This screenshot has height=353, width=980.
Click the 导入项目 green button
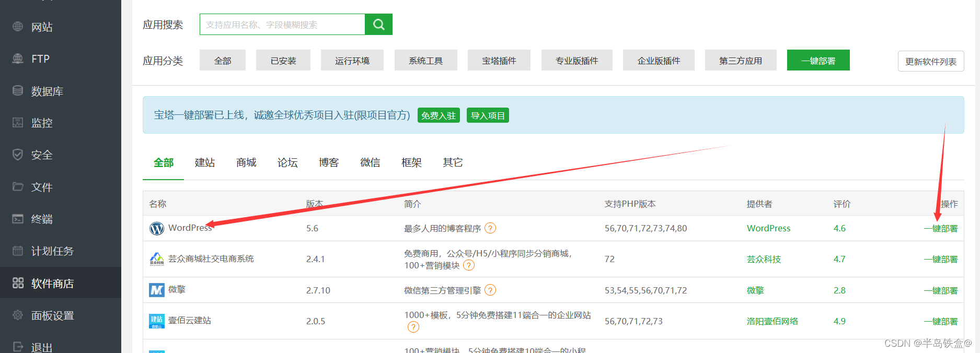tap(488, 115)
